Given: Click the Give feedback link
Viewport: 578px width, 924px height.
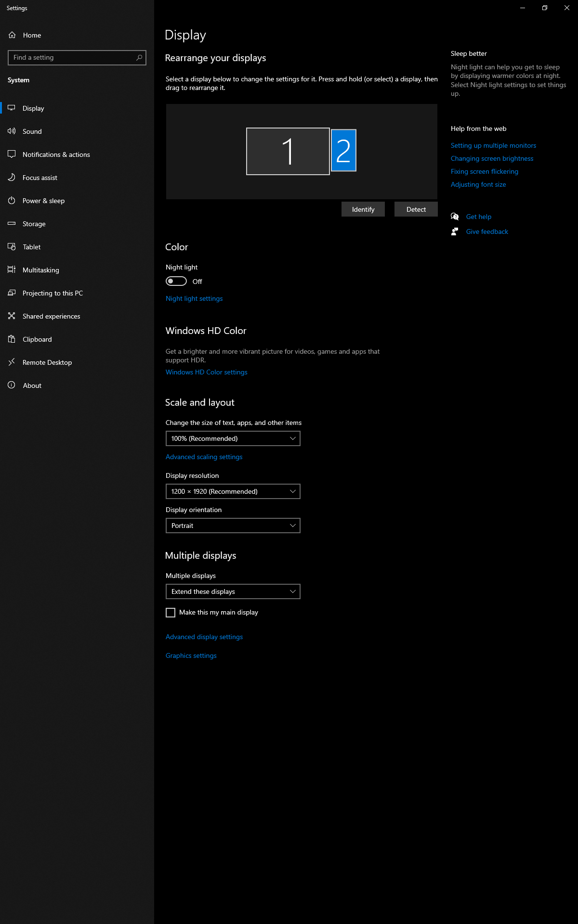Looking at the screenshot, I should [x=487, y=231].
